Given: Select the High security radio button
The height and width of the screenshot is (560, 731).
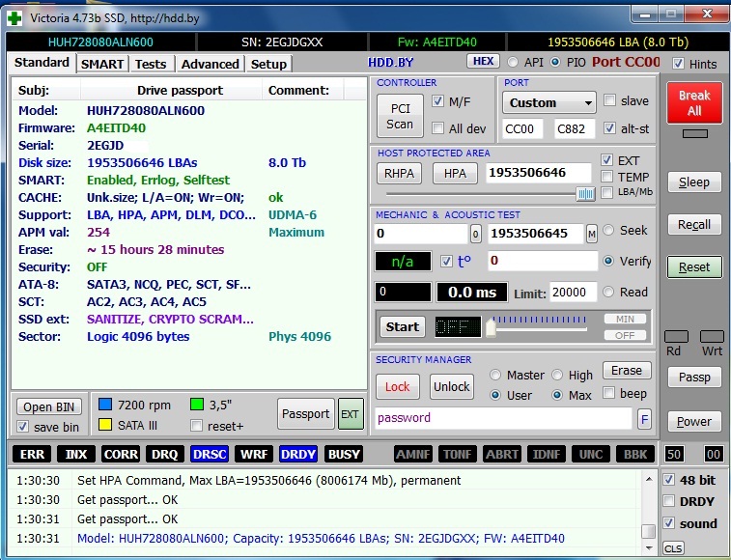Looking at the screenshot, I should pos(557,375).
